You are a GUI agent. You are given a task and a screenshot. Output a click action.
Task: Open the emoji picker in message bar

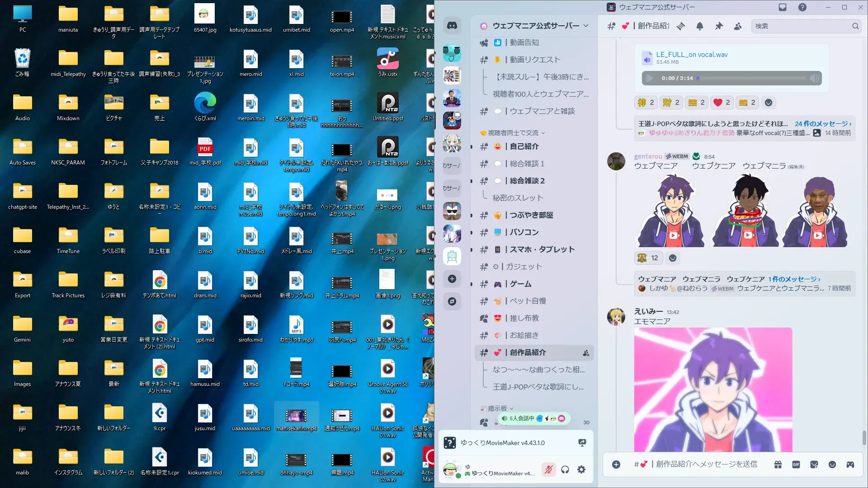coord(832,465)
